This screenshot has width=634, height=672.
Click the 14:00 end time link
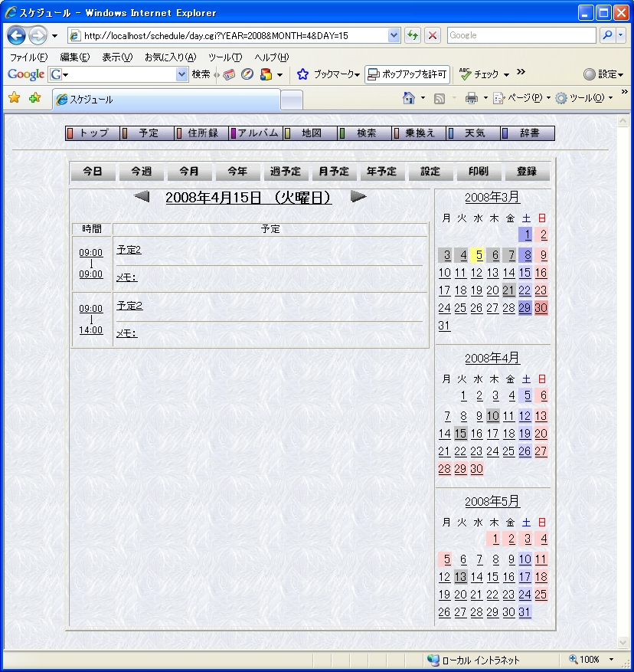[91, 330]
